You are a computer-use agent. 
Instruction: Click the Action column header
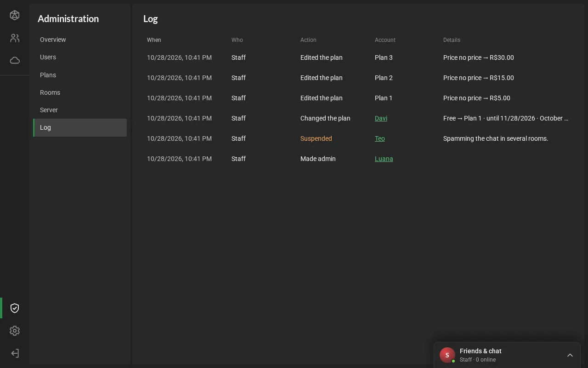point(308,40)
